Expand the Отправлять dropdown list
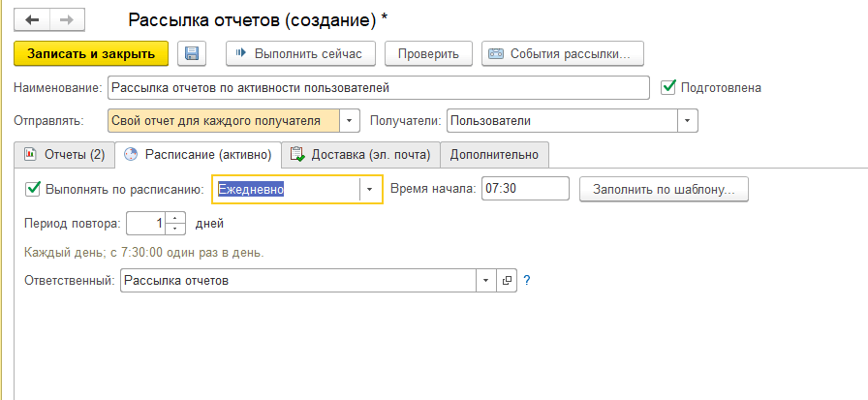The width and height of the screenshot is (868, 400). [350, 121]
